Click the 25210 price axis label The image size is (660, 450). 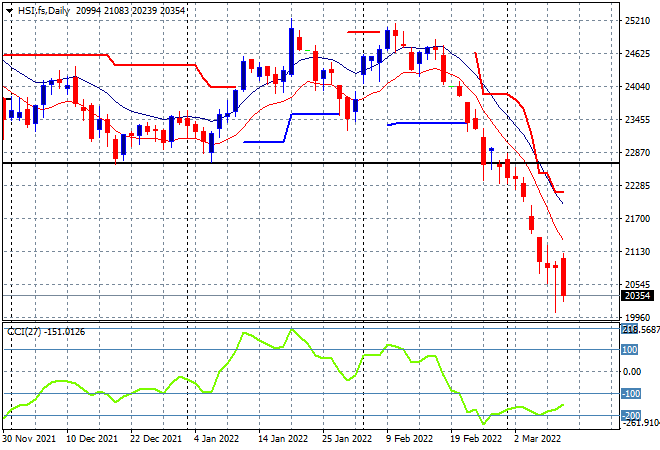pos(637,21)
